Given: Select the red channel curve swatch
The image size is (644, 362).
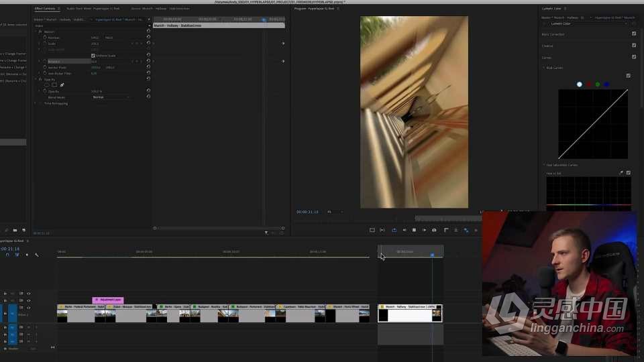Looking at the screenshot, I should coord(588,84).
